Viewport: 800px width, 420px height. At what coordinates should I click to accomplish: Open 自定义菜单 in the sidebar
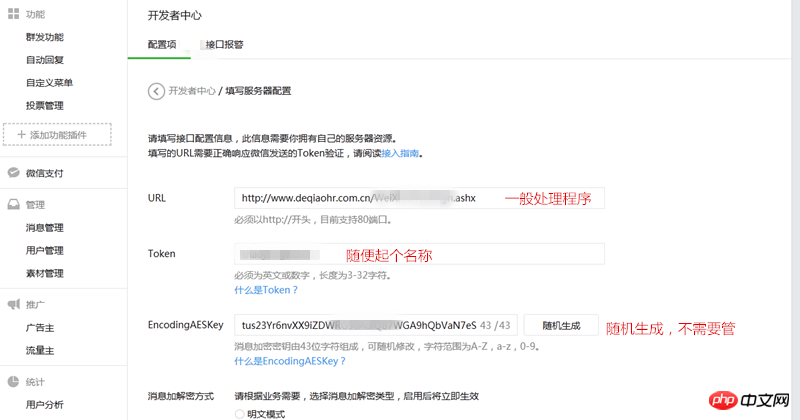tap(49, 82)
